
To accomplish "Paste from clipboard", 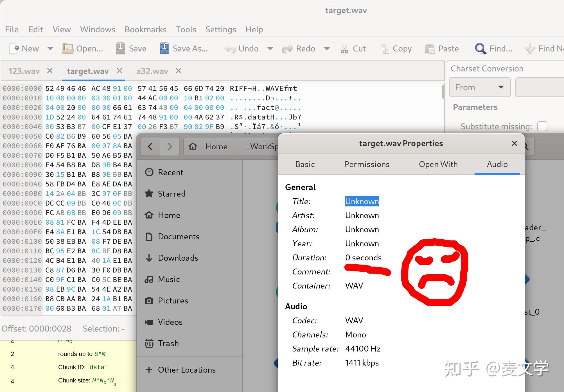I will 442,48.
